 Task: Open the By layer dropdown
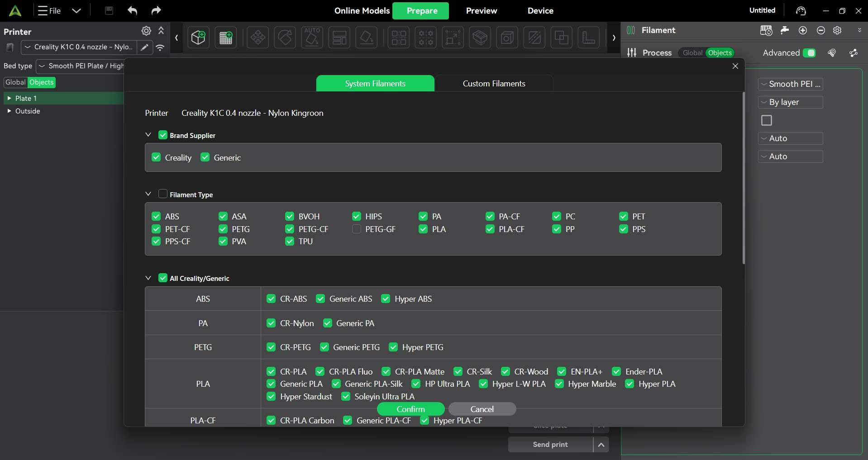click(x=790, y=102)
